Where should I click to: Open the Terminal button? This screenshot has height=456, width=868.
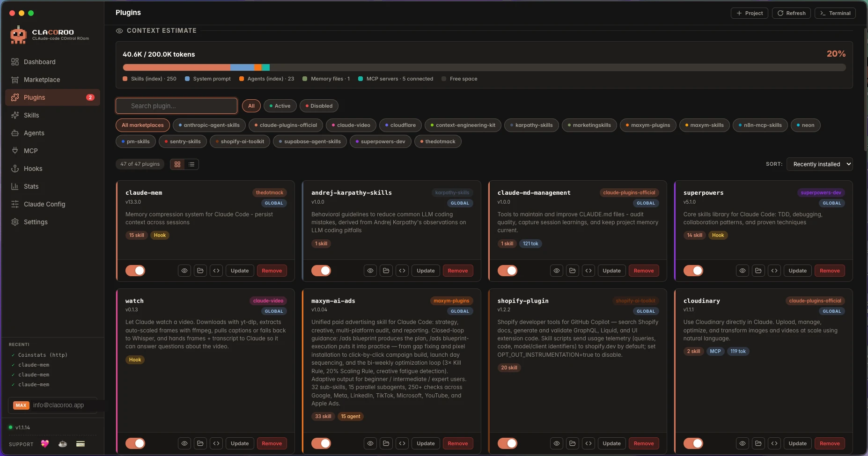click(x=835, y=13)
